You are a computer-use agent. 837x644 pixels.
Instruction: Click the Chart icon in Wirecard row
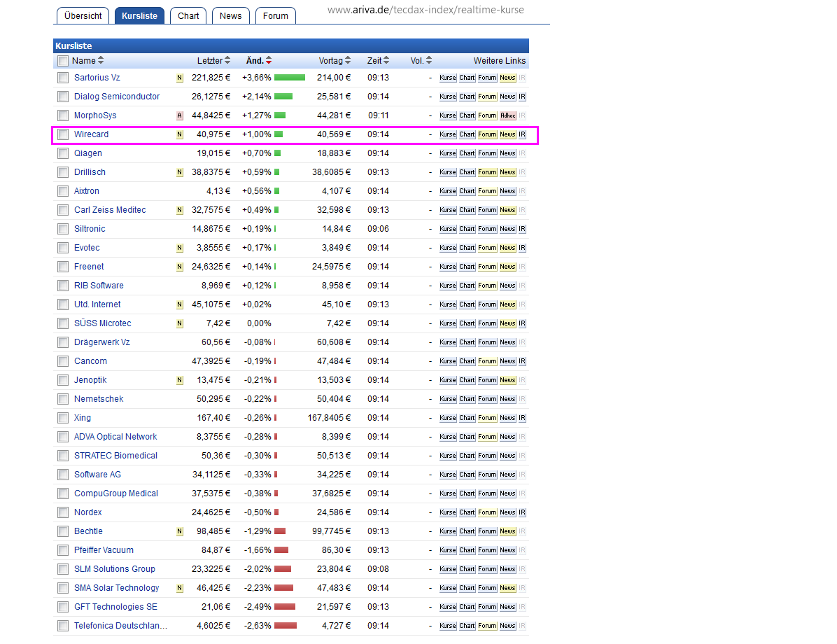point(467,134)
